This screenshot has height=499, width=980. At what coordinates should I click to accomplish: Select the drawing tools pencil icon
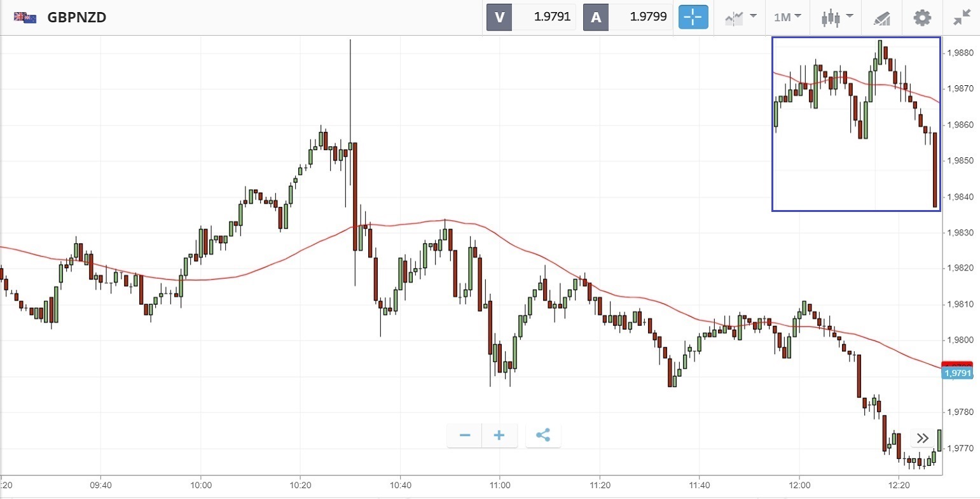coord(881,18)
